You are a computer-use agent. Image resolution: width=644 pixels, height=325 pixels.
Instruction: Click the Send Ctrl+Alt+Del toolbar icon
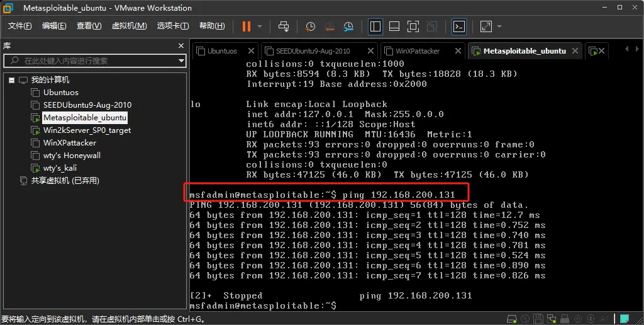[284, 26]
